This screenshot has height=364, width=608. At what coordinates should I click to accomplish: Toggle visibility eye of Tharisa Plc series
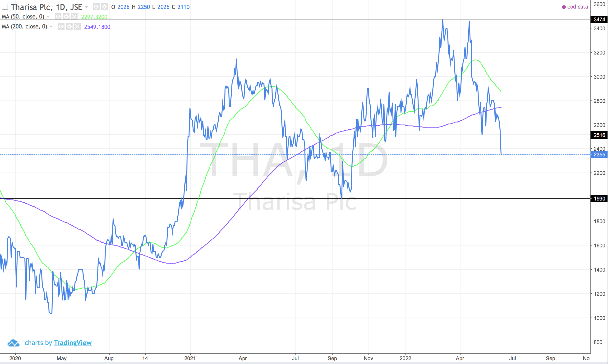coord(96,7)
